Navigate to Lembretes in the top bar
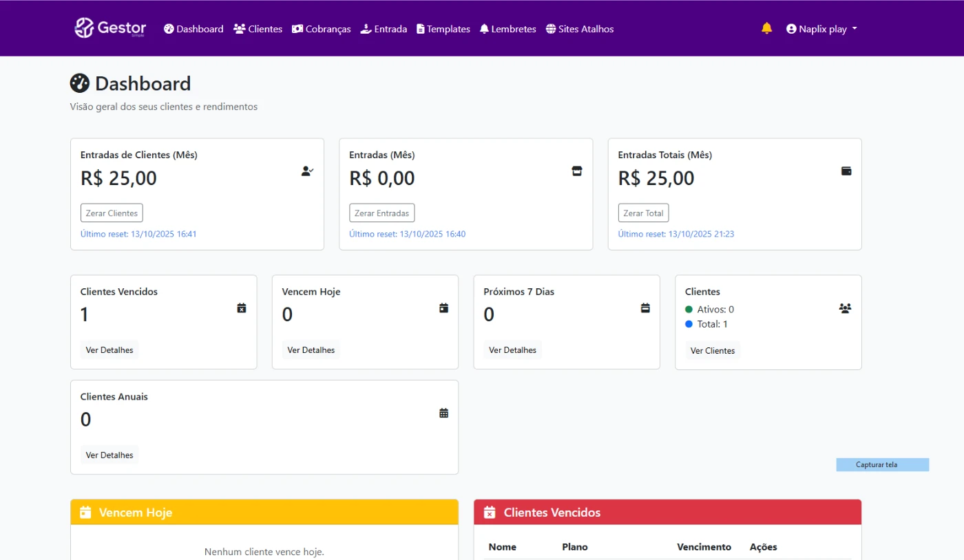The width and height of the screenshot is (964, 560). point(507,29)
